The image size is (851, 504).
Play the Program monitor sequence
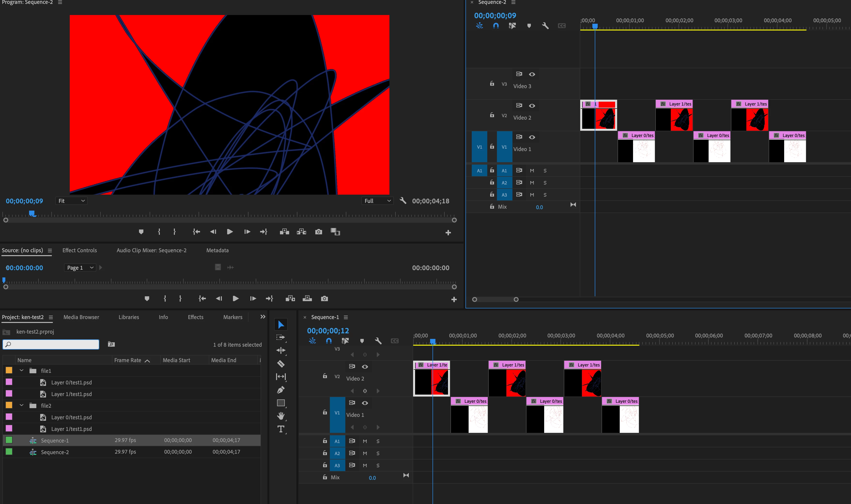pyautogui.click(x=230, y=232)
